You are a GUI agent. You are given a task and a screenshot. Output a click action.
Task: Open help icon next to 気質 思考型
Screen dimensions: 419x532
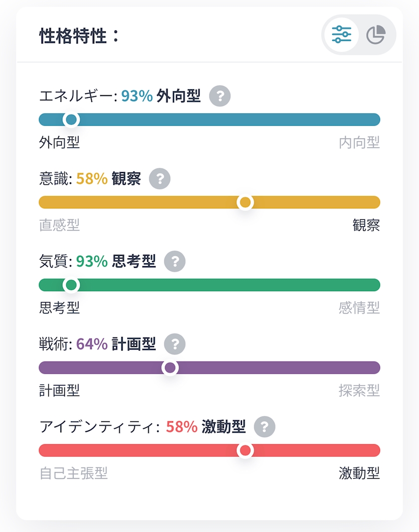coord(175,262)
